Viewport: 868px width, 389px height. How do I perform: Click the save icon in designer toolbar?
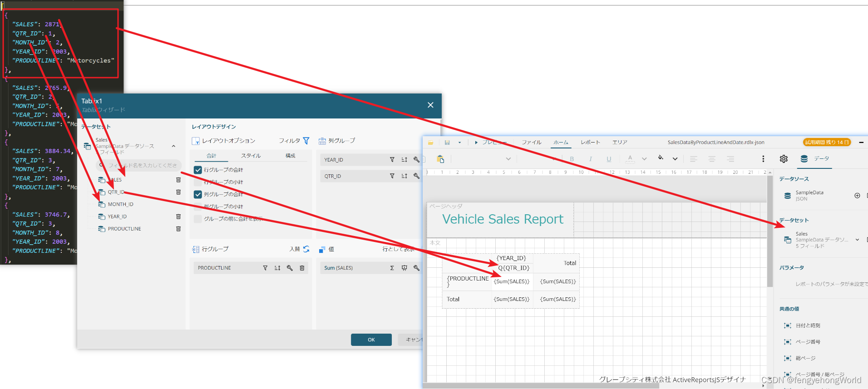point(447,143)
